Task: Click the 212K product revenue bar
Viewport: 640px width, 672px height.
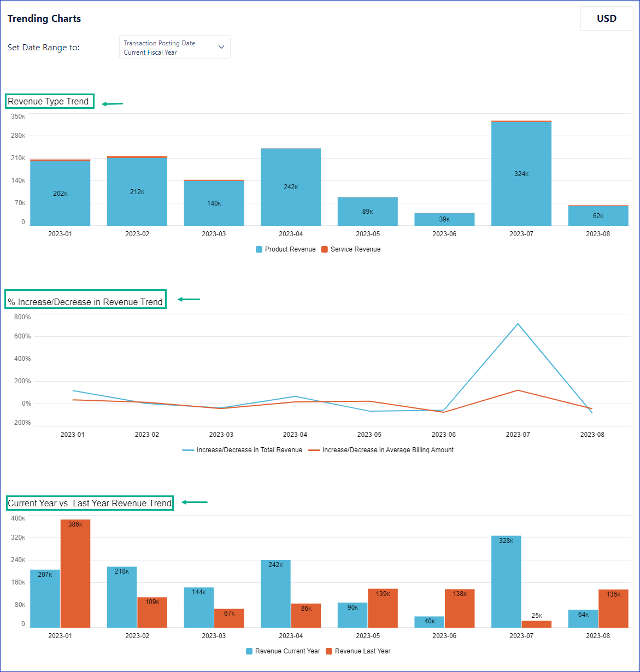Action: point(137,192)
